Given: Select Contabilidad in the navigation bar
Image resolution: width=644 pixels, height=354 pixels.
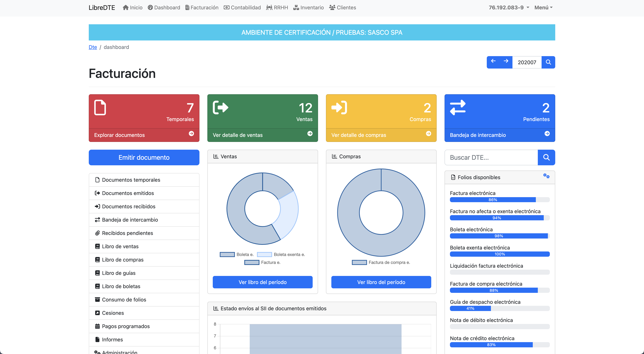Looking at the screenshot, I should [242, 8].
